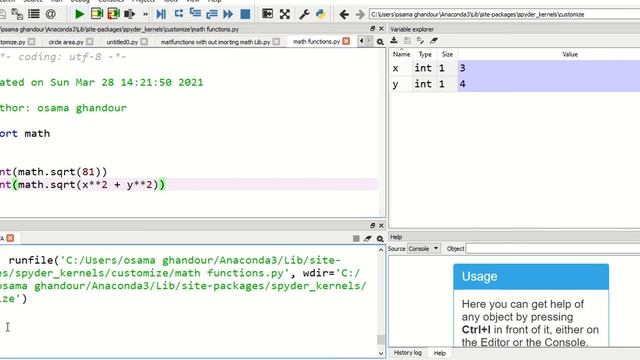Click the math.sqrt(x**2 + y**2) line
The image size is (640, 360).
point(82,184)
